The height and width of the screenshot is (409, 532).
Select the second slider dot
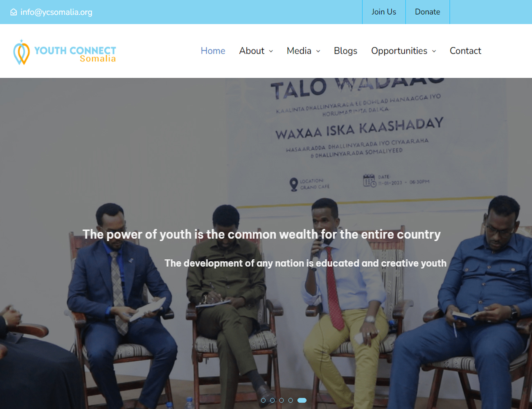pyautogui.click(x=272, y=400)
